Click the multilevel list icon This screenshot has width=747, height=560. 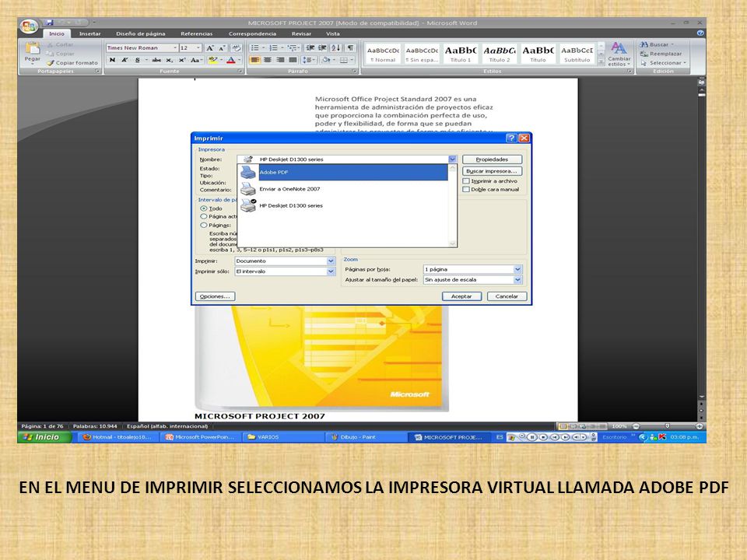(x=292, y=48)
